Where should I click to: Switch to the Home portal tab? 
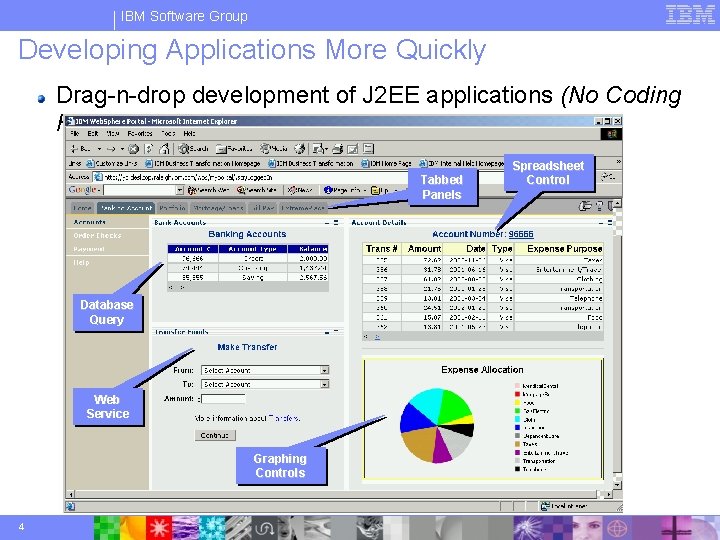(x=83, y=208)
